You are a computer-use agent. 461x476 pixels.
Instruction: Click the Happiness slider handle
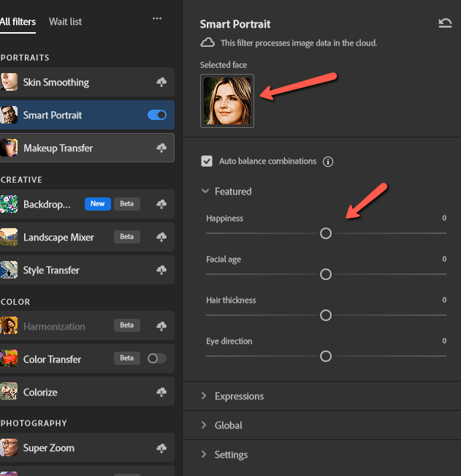click(x=326, y=233)
